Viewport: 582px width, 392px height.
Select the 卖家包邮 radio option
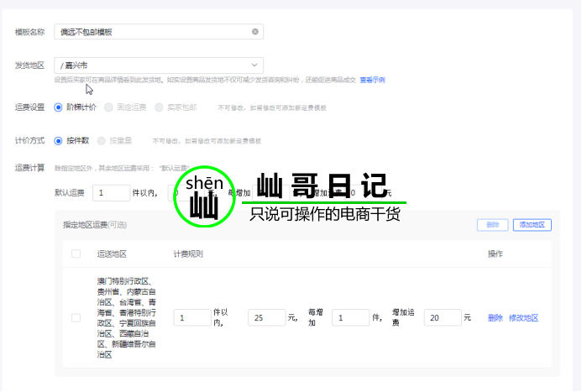159,107
